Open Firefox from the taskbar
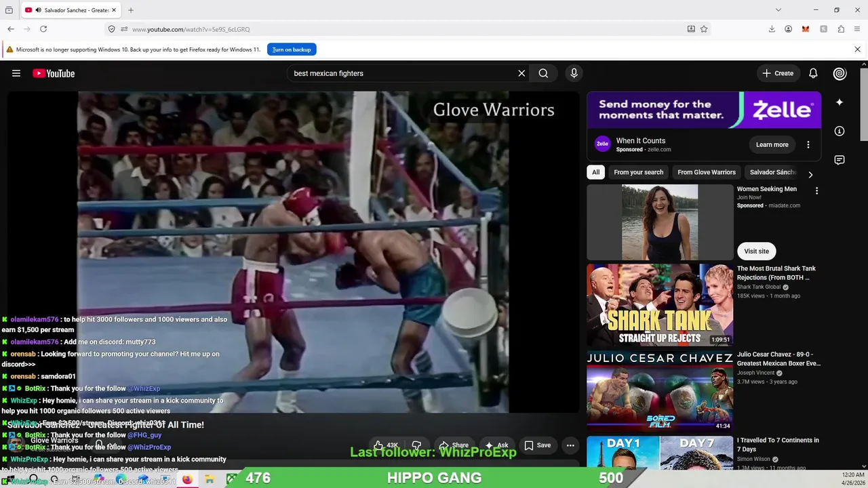Viewport: 868px width, 488px height. (187, 479)
